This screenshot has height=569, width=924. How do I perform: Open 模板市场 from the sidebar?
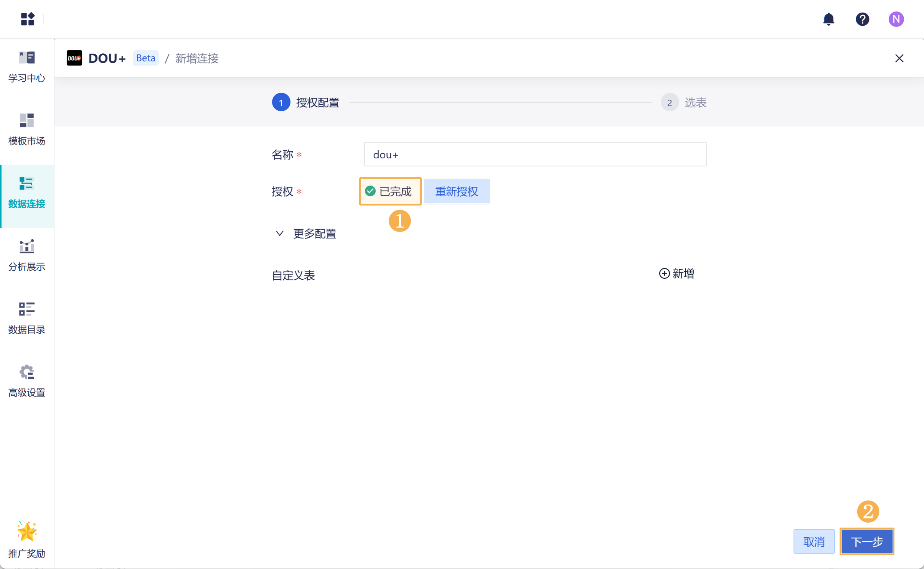click(x=27, y=130)
